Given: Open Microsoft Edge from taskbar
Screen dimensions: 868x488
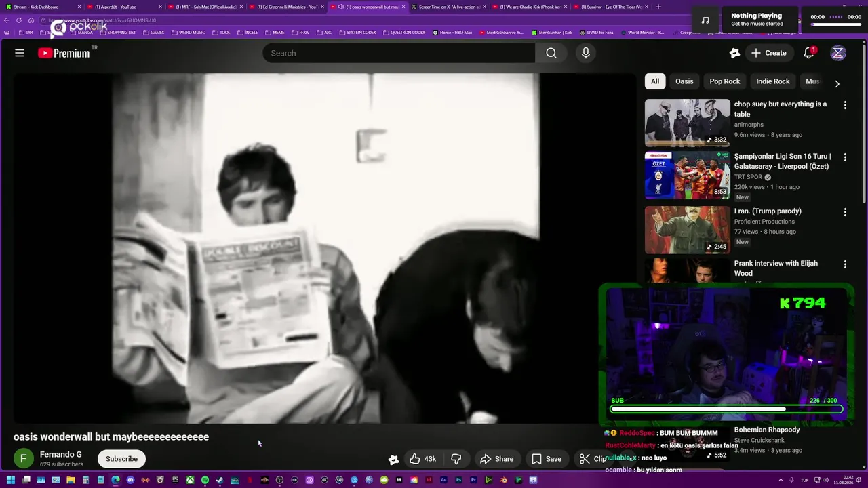Looking at the screenshot, I should (115, 480).
